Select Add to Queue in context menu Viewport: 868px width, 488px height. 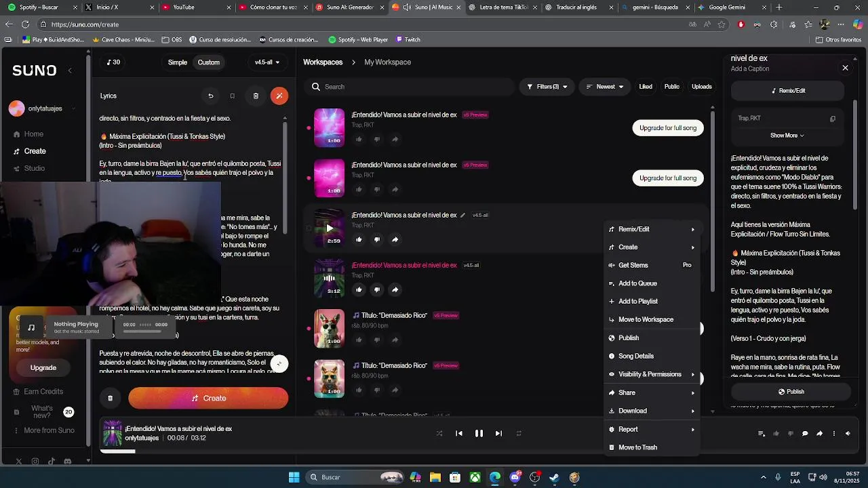652,283
